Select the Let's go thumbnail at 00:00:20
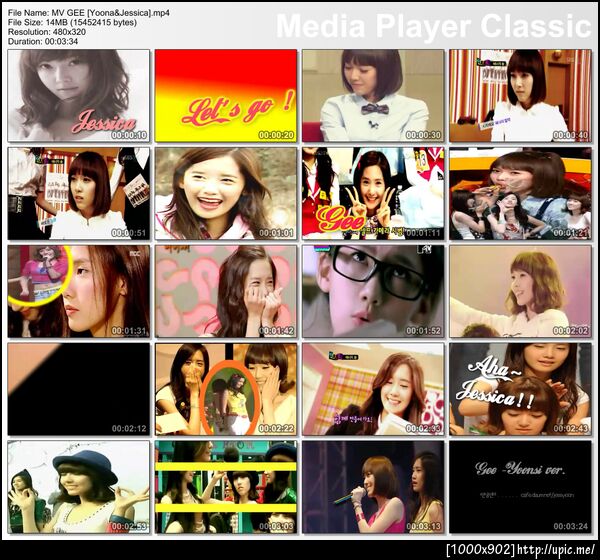Image resolution: width=600 pixels, height=560 pixels. [x=226, y=96]
